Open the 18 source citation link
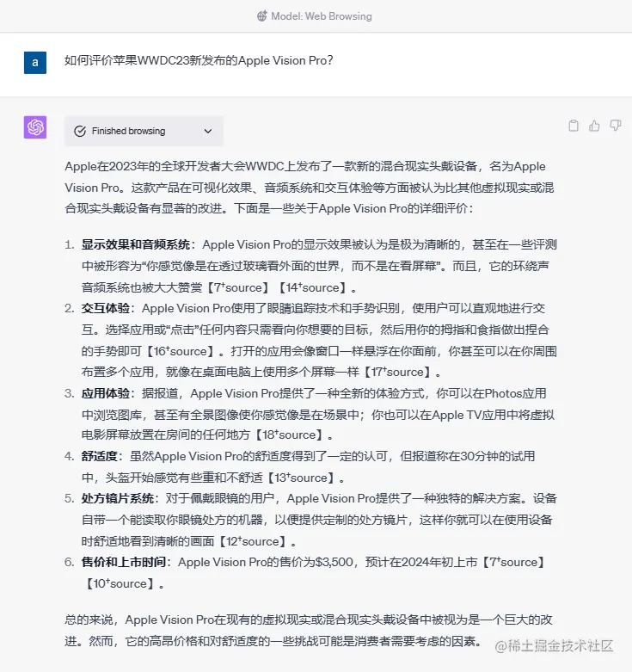This screenshot has height=672, width=632. [x=288, y=435]
